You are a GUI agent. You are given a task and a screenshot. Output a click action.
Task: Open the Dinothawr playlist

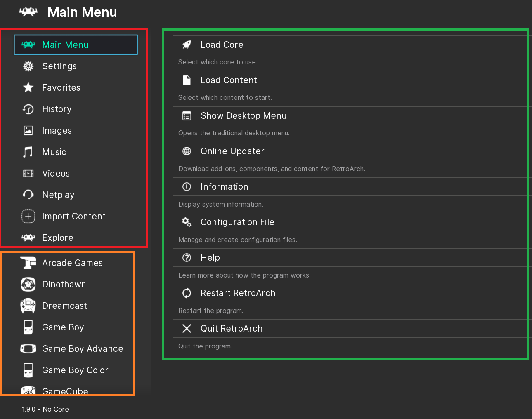click(x=76, y=284)
